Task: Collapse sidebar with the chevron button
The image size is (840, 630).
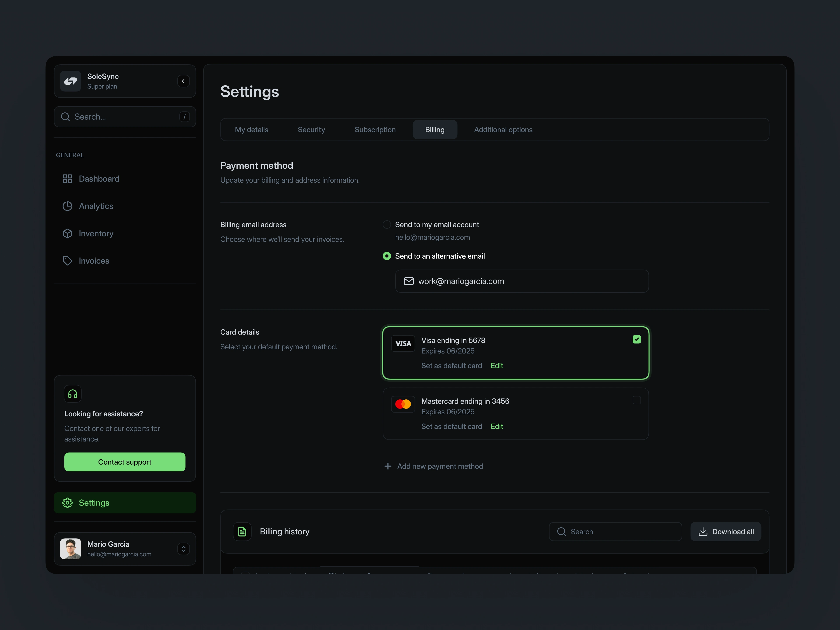Action: pos(183,81)
